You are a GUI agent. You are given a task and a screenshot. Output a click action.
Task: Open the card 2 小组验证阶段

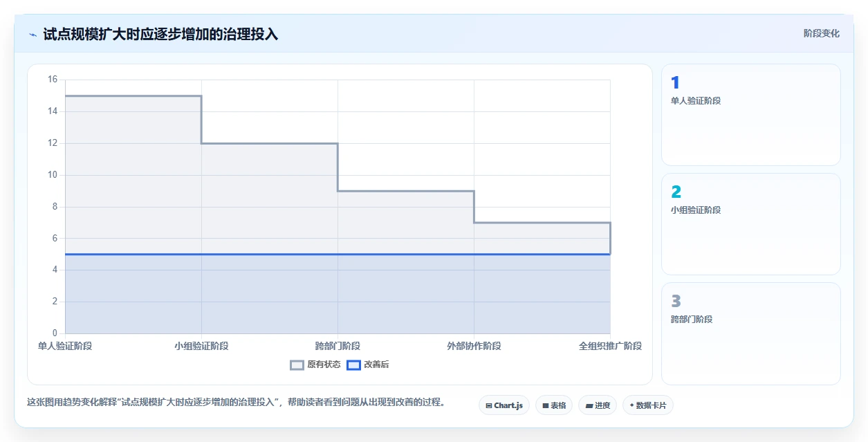click(751, 224)
